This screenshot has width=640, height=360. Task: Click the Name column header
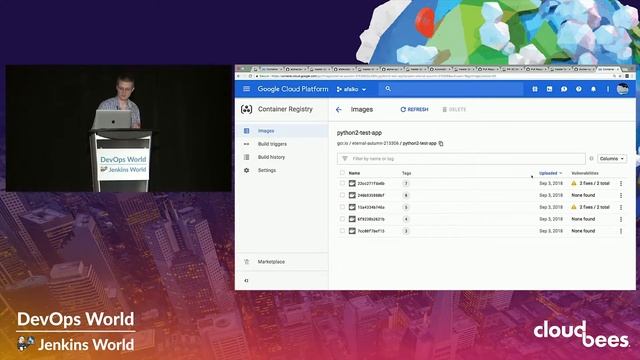click(x=354, y=173)
